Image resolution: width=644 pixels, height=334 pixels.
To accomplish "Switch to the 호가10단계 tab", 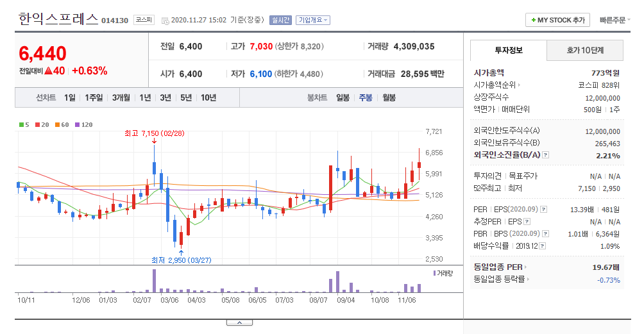I will pyautogui.click(x=585, y=50).
